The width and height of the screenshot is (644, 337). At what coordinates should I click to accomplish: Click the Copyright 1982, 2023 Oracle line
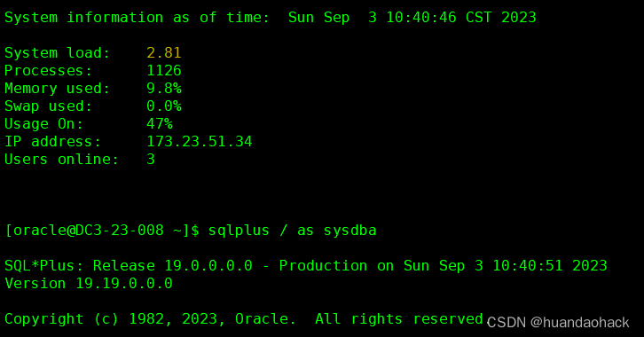pos(244,319)
